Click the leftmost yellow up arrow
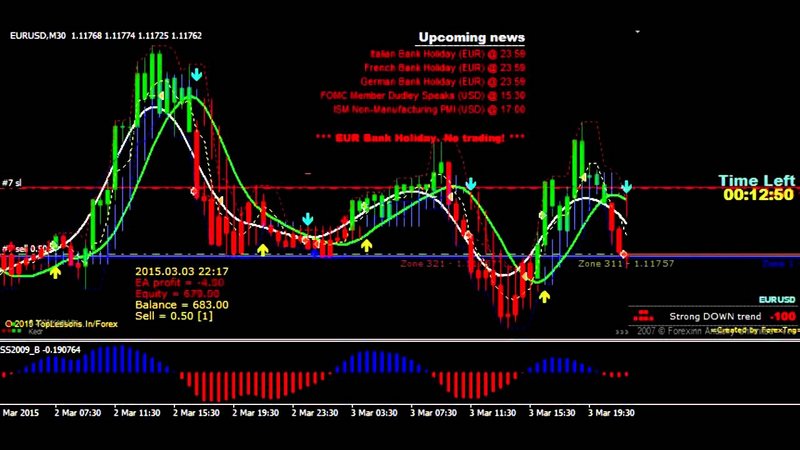 coord(55,271)
